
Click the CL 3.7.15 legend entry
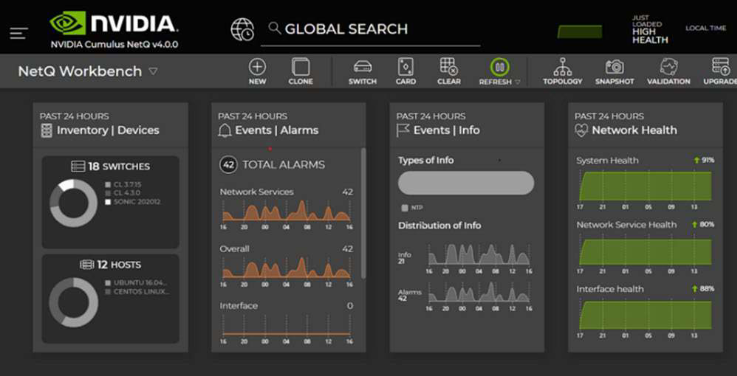(x=123, y=184)
